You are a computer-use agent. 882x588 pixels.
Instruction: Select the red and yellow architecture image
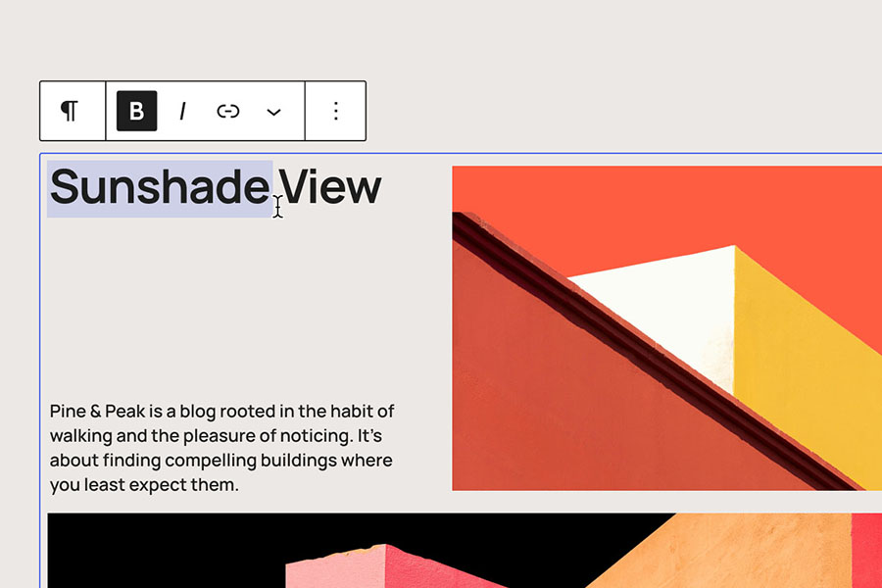(x=667, y=328)
